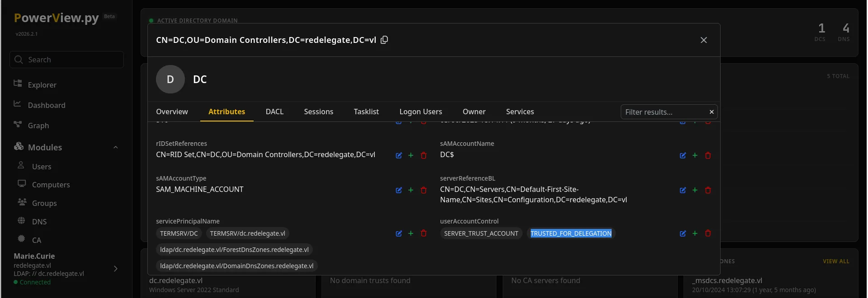This screenshot has width=868, height=298.
Task: Collapse the Modules section
Action: tap(115, 147)
